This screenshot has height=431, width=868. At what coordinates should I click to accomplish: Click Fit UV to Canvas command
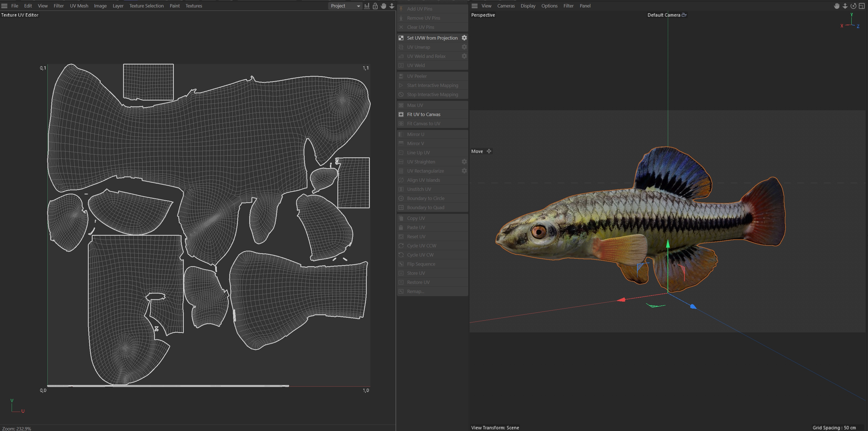tap(424, 114)
